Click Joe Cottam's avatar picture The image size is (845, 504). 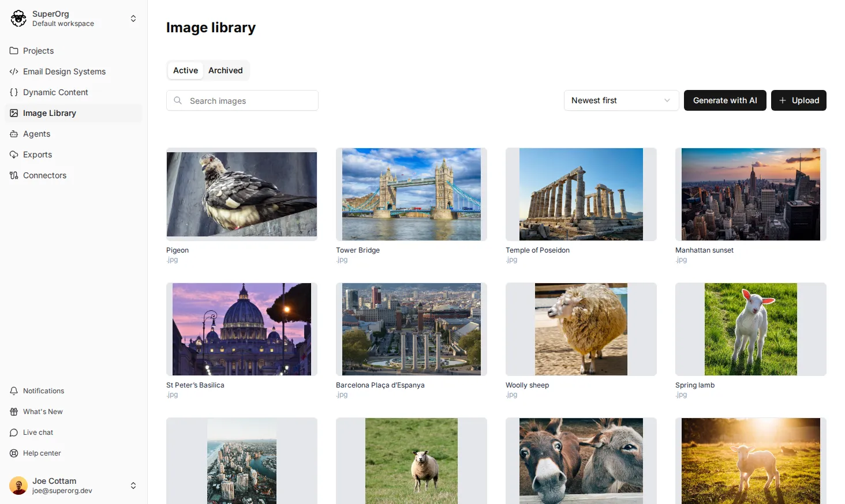click(x=18, y=486)
